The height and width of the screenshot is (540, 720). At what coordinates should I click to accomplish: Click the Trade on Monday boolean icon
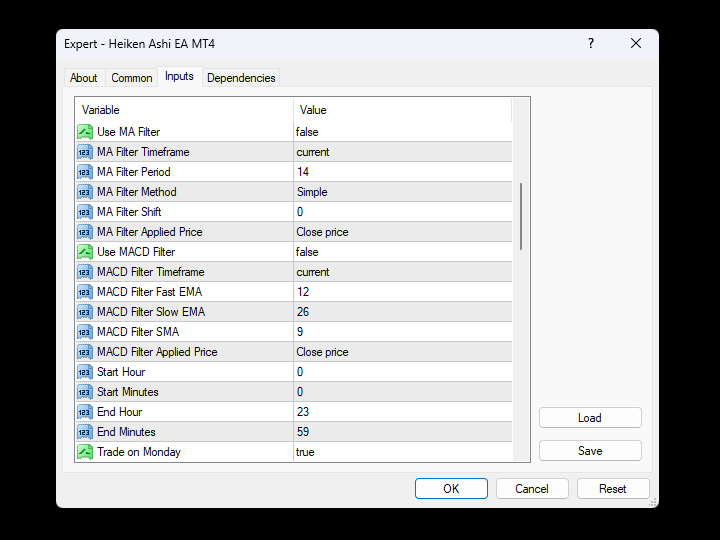tap(85, 452)
